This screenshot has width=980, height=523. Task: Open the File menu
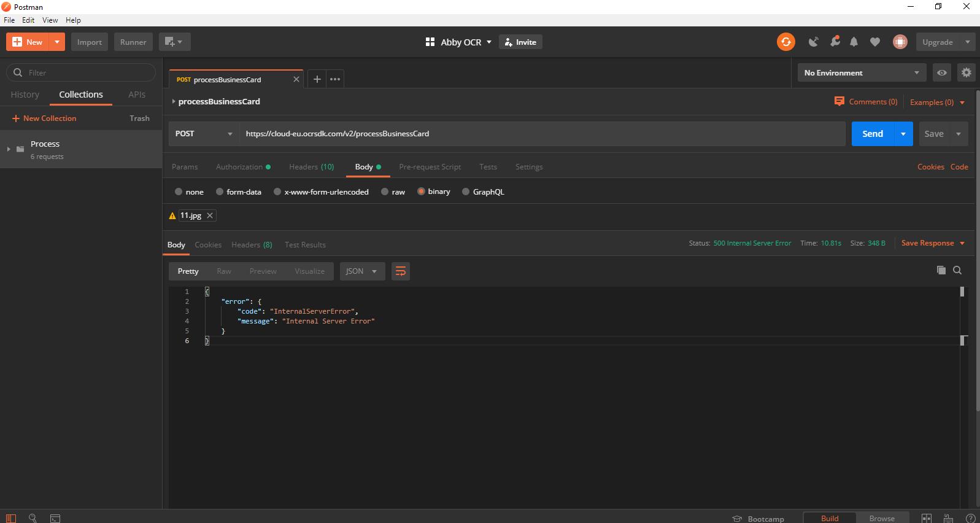9,20
